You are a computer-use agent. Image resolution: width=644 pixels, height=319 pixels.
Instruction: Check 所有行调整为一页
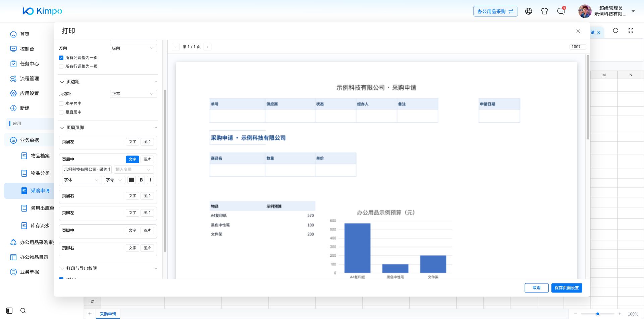pos(61,66)
